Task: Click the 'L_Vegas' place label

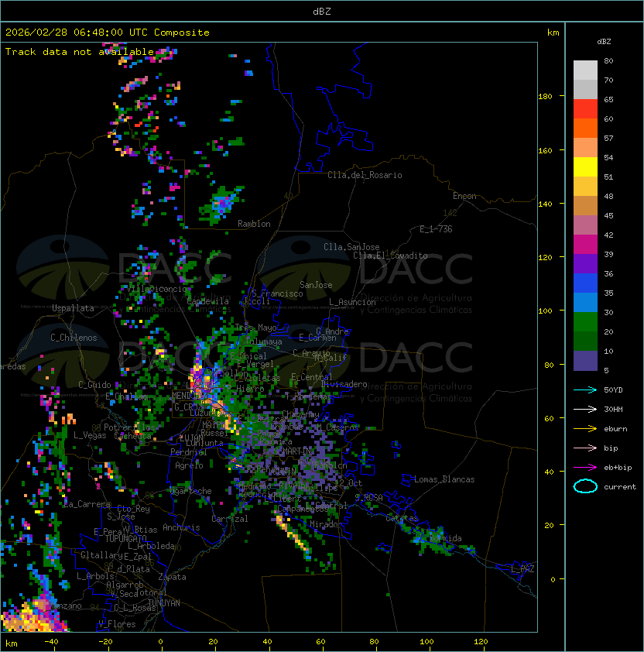Action: [90, 435]
